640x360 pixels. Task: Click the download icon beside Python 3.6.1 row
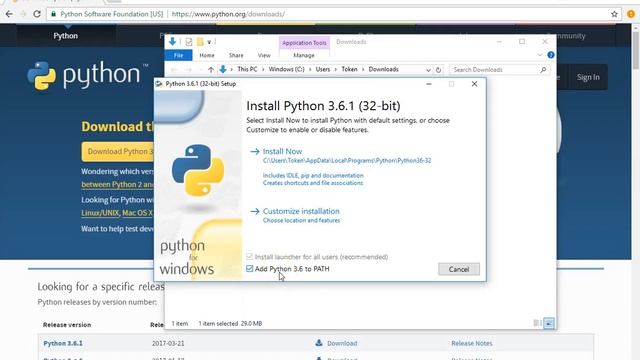click(319, 343)
